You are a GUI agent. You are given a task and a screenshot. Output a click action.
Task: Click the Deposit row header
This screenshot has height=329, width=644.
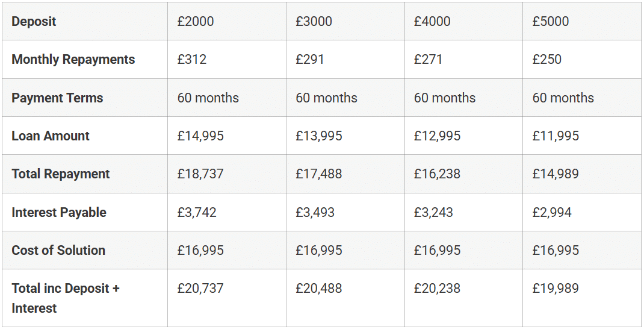tap(34, 21)
